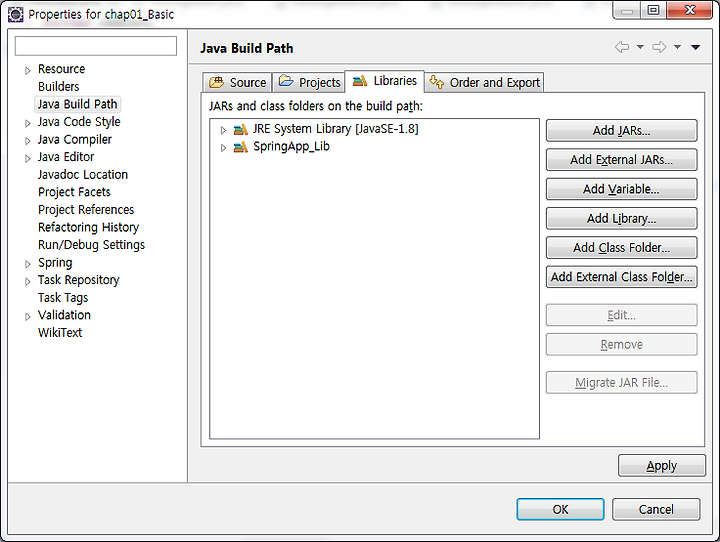Image resolution: width=720 pixels, height=542 pixels.
Task: Select the Libraries tab
Action: pos(385,81)
